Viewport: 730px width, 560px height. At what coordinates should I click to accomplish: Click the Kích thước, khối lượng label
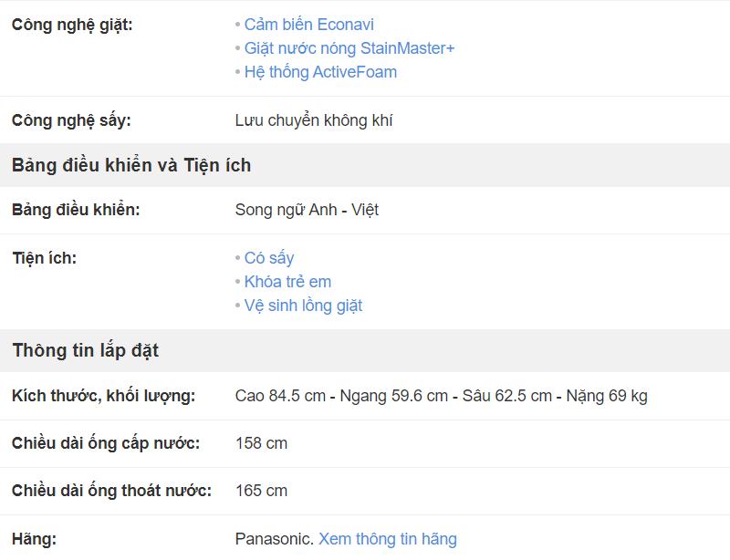tap(103, 396)
